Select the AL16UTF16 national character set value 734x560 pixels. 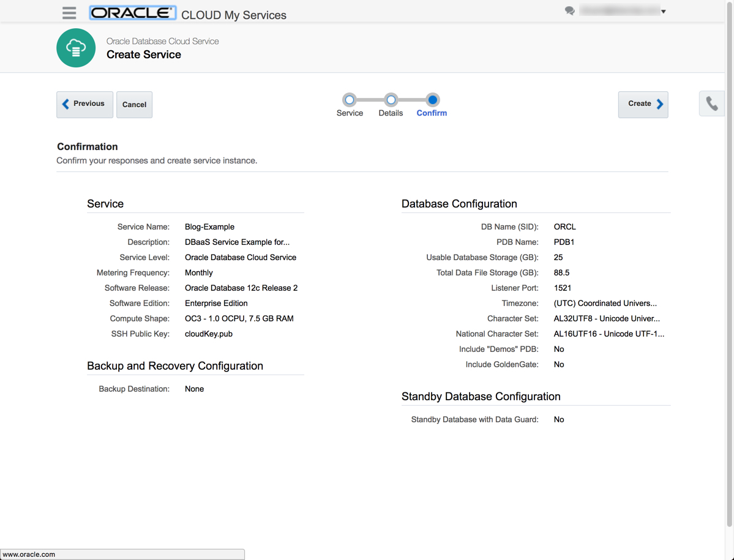click(x=609, y=334)
